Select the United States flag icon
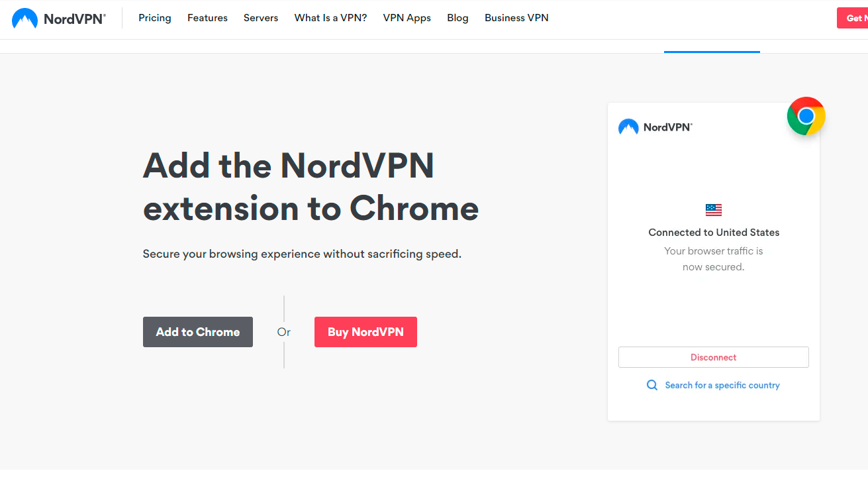 713,209
